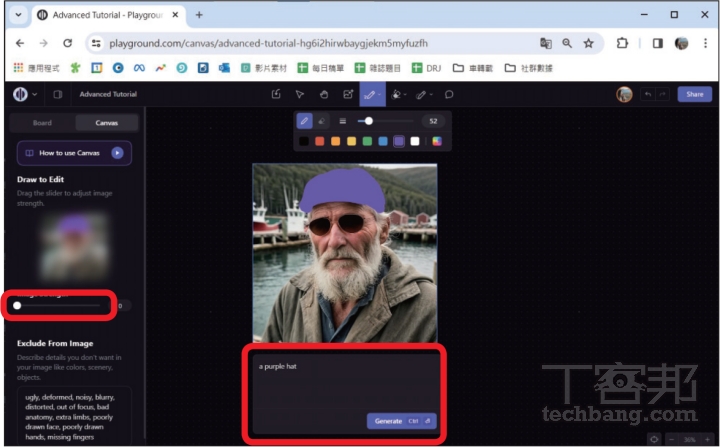Pick the blue color swatch

pyautogui.click(x=383, y=141)
